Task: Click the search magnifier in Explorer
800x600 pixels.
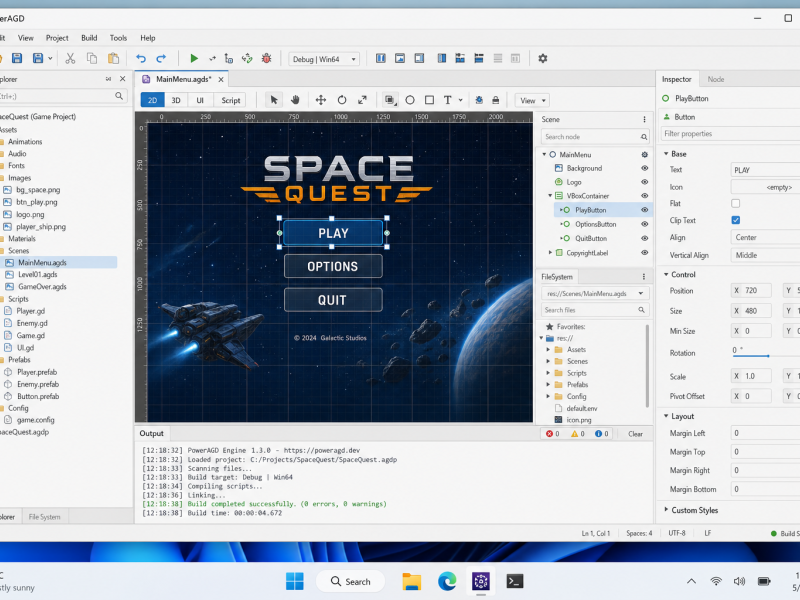Action: tap(119, 96)
